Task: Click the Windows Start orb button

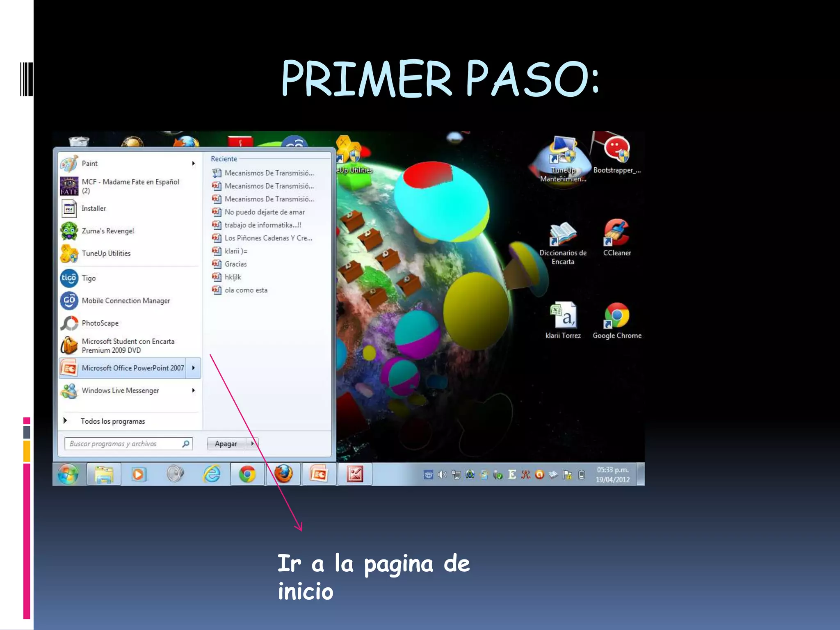Action: pos(68,475)
